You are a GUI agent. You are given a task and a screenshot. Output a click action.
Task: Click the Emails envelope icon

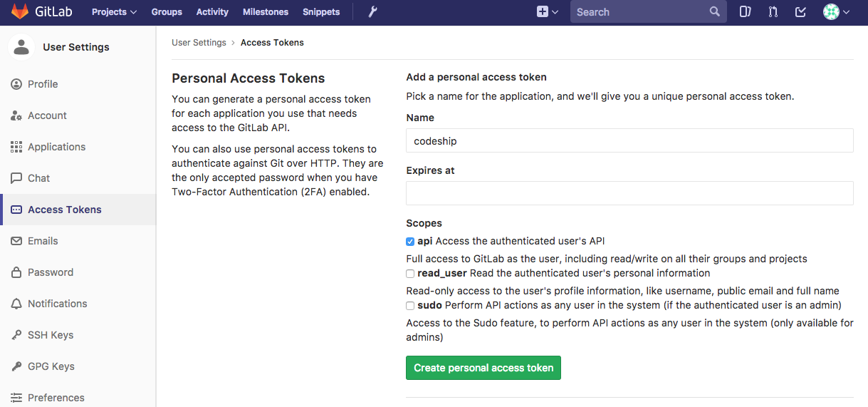coord(16,241)
